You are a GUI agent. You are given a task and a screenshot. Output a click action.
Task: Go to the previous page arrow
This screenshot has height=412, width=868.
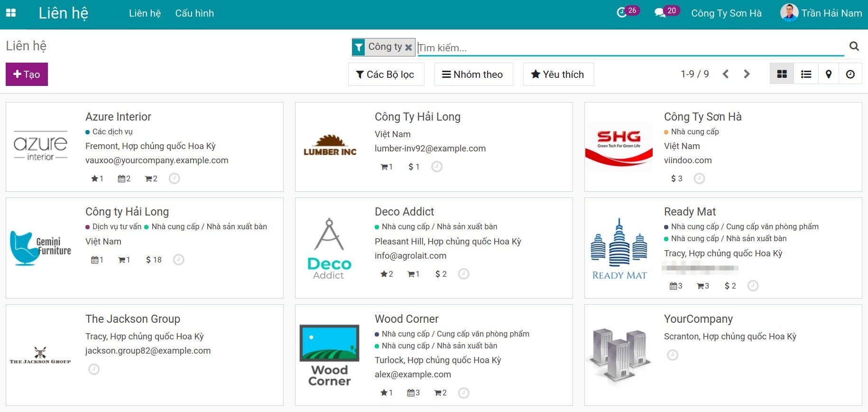point(725,74)
